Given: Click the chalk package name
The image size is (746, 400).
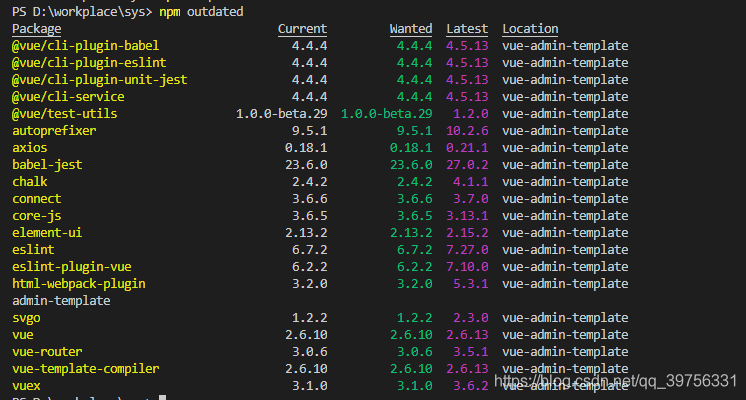Looking at the screenshot, I should [29, 182].
